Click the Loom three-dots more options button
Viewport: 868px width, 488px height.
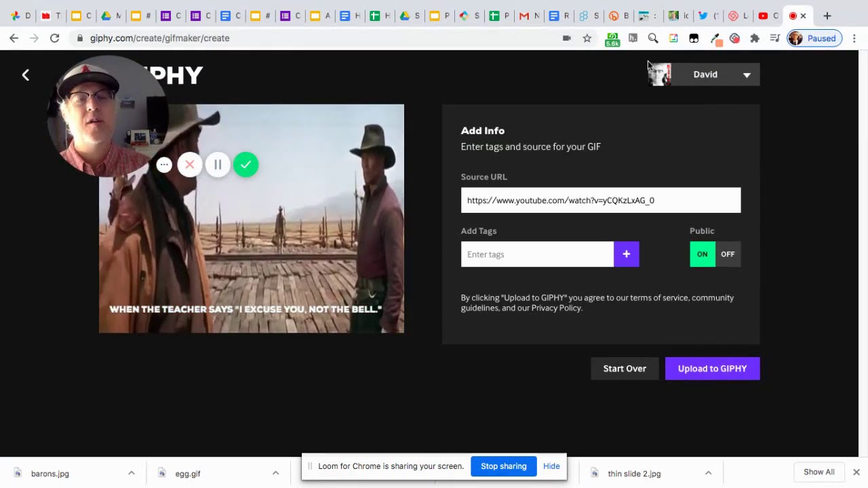[x=164, y=165]
